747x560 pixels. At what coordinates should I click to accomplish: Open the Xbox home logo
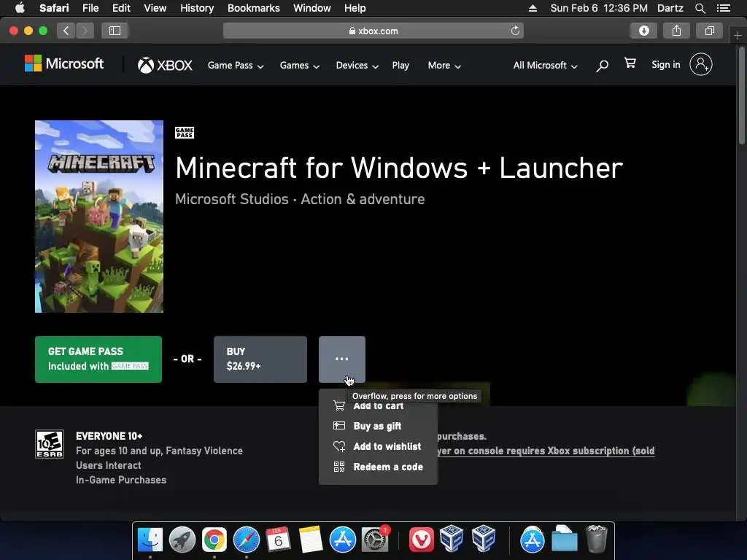165,65
